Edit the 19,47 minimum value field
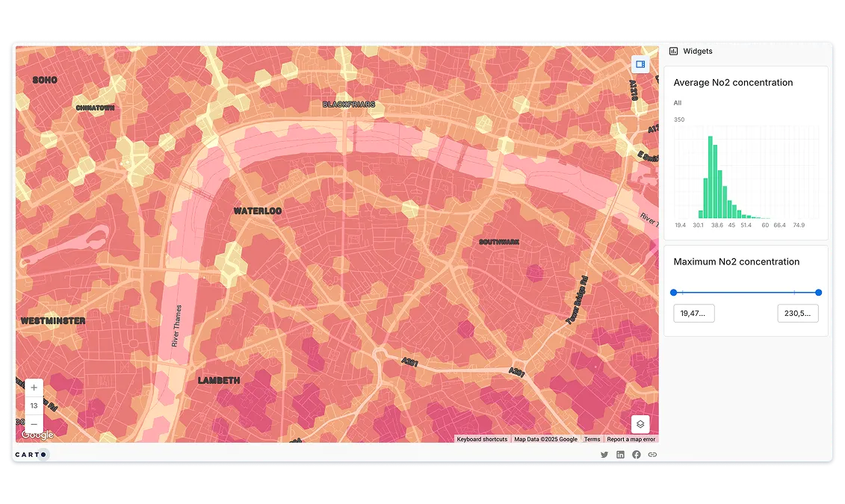The image size is (845, 504). tap(693, 313)
